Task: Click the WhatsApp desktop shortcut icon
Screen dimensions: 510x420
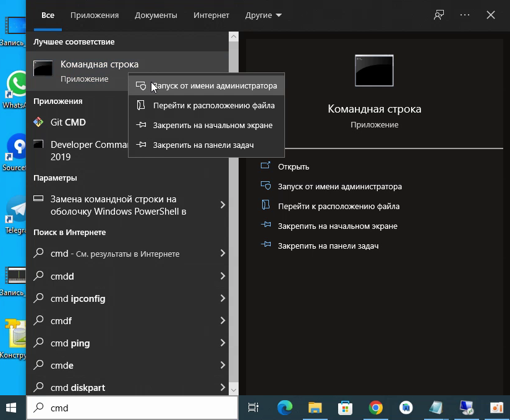Action: point(17,84)
